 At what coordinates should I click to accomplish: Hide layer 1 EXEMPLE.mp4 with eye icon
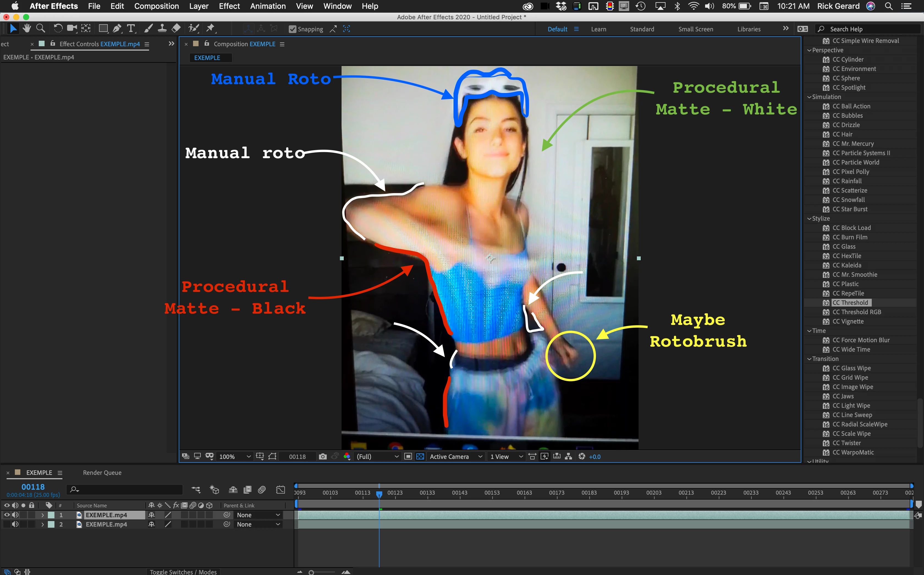(x=6, y=515)
